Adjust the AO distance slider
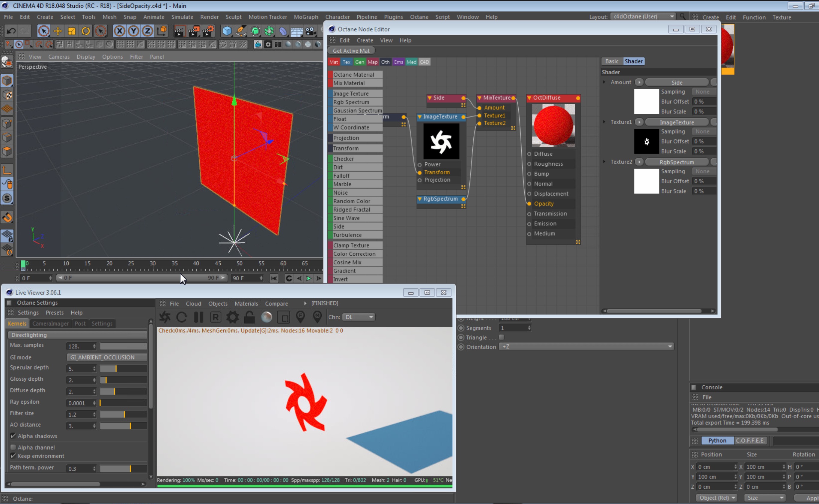The width and height of the screenshot is (819, 504). click(123, 426)
